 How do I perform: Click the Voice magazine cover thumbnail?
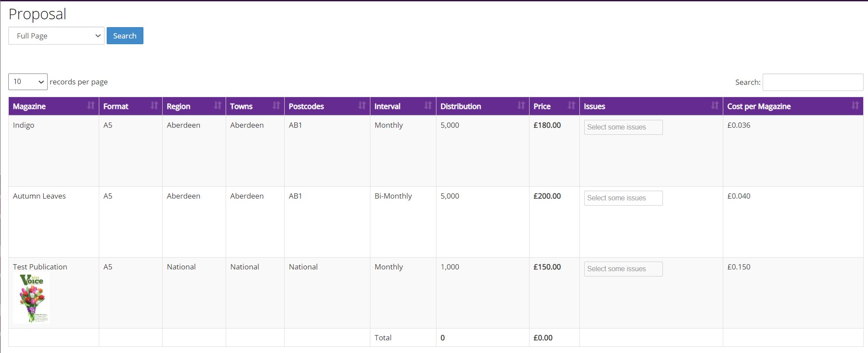(31, 298)
